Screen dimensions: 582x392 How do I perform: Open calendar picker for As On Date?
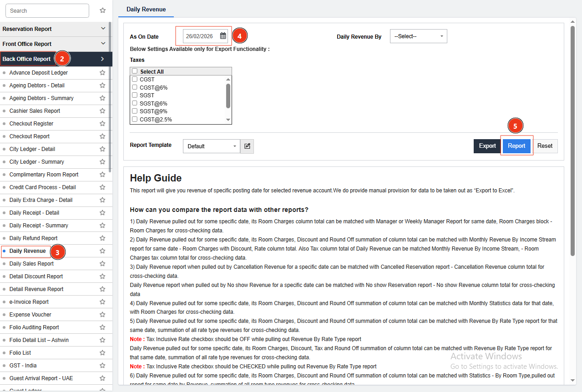pyautogui.click(x=223, y=36)
